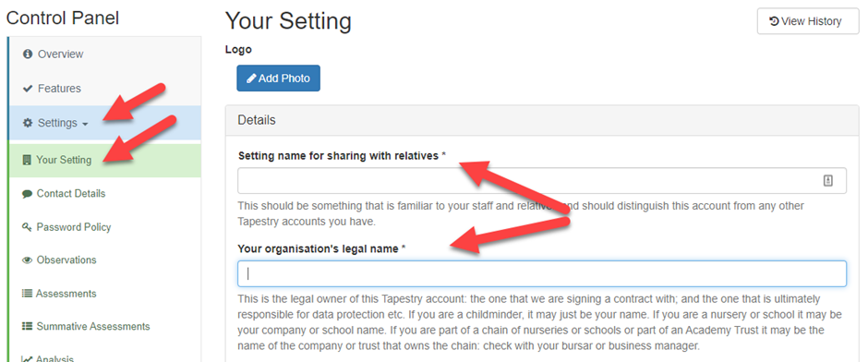Click the Settings gear icon
Screen dimensions: 868x362
27,123
